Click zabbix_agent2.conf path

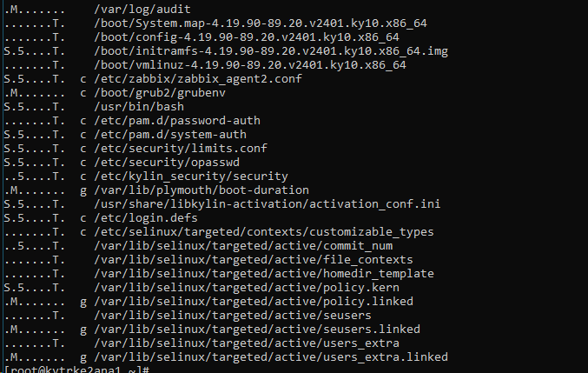click(x=198, y=79)
